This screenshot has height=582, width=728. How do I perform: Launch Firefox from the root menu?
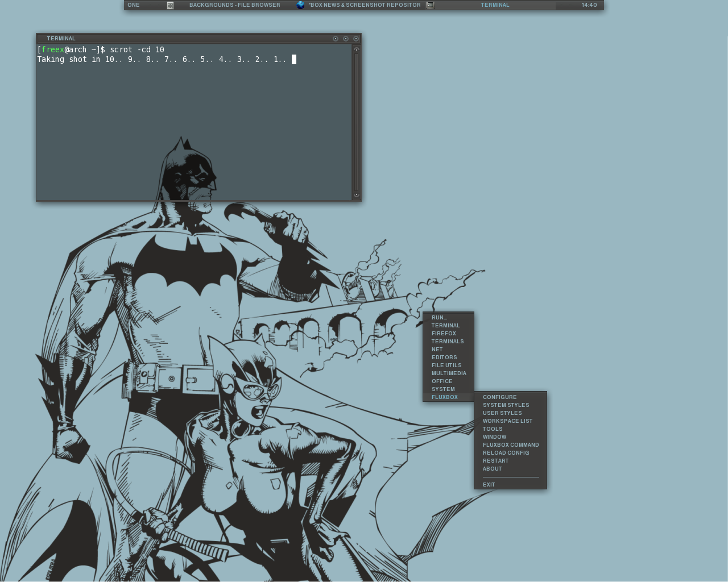[448, 334]
